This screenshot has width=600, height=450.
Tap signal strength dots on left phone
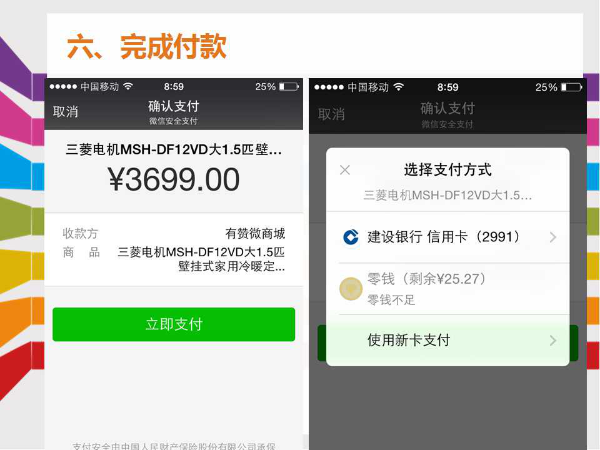point(63,87)
